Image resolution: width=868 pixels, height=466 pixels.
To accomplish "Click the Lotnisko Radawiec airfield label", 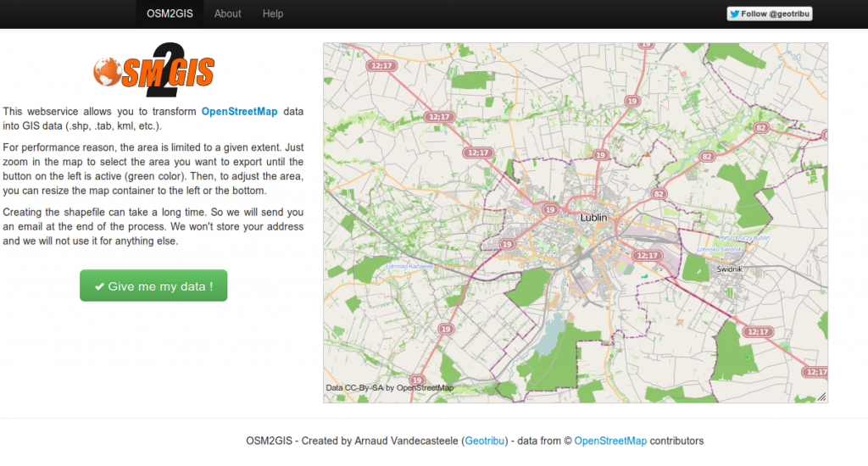I will point(409,266).
